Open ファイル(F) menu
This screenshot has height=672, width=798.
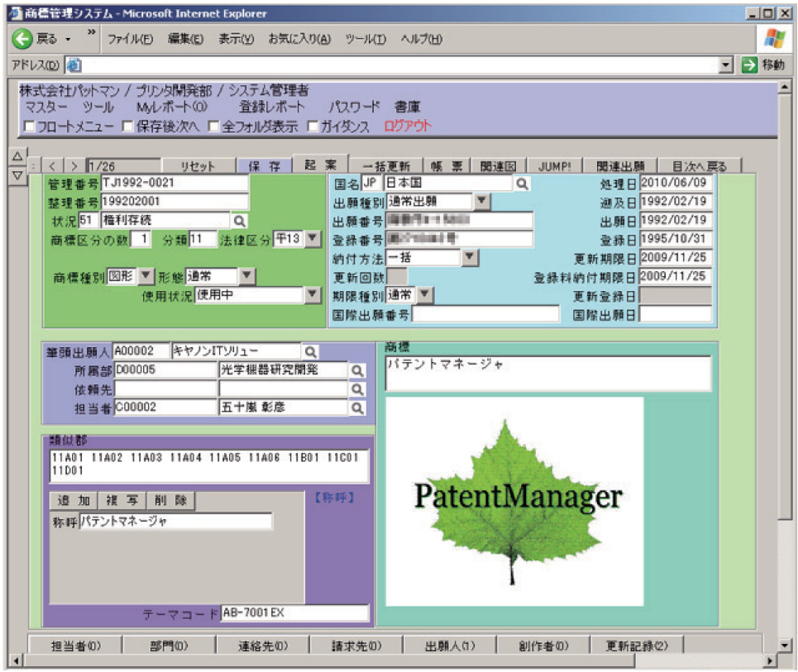point(130,39)
